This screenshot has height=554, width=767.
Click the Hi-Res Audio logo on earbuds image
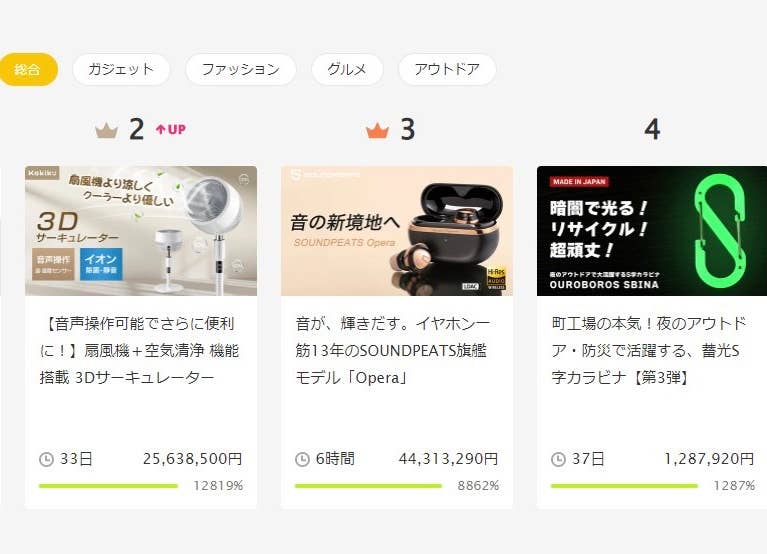point(496,279)
